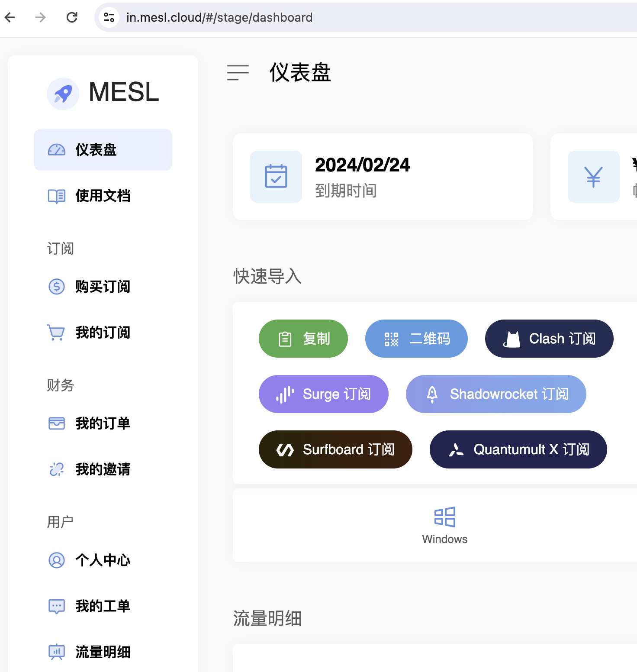Go to 购买订阅 page
This screenshot has width=637, height=672.
click(103, 287)
